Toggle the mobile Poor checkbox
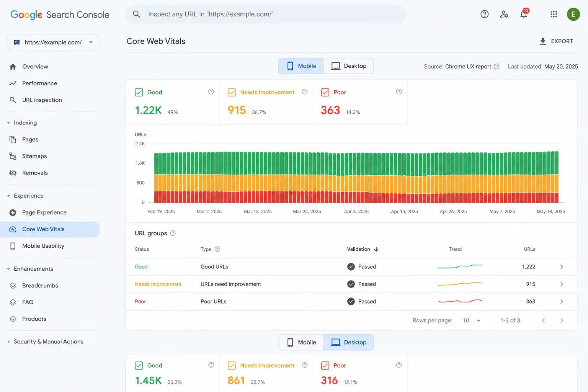The height and width of the screenshot is (392, 588). [x=325, y=92]
